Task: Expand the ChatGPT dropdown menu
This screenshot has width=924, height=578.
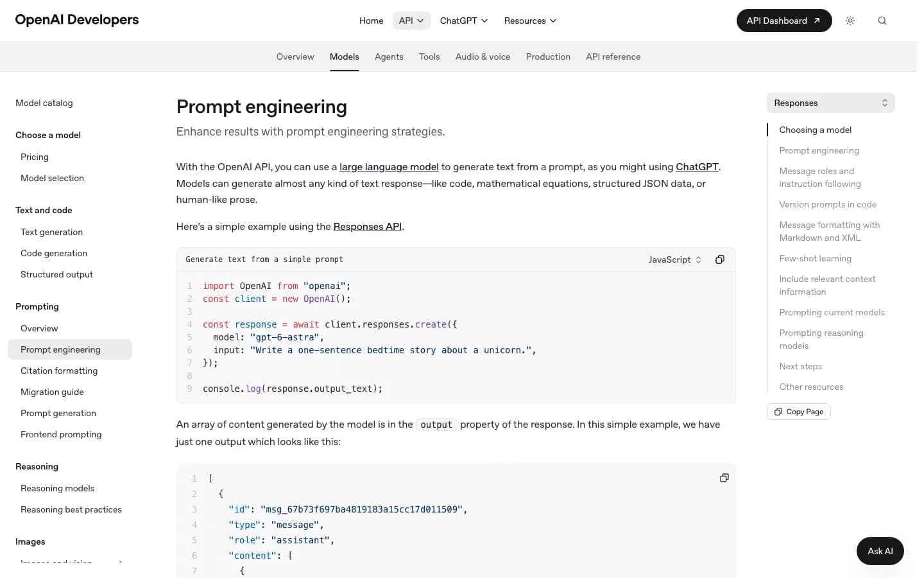Action: tap(464, 21)
